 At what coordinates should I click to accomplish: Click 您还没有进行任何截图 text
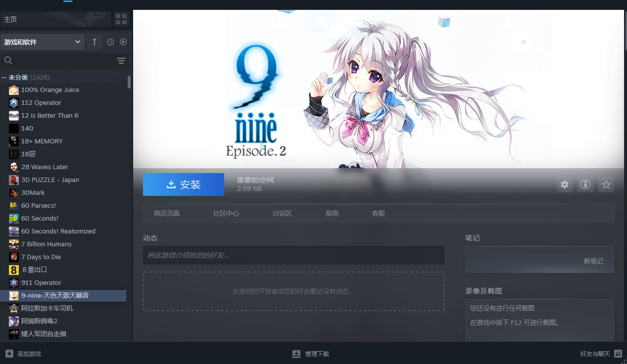(502, 308)
